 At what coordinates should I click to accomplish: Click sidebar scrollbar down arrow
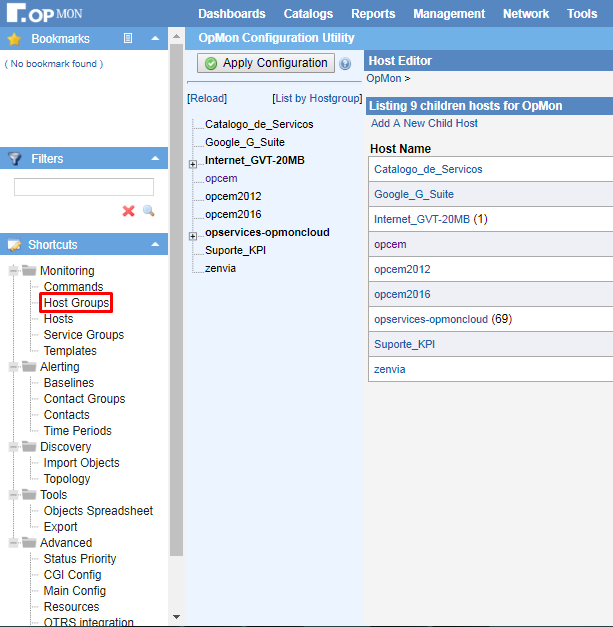coord(176,617)
